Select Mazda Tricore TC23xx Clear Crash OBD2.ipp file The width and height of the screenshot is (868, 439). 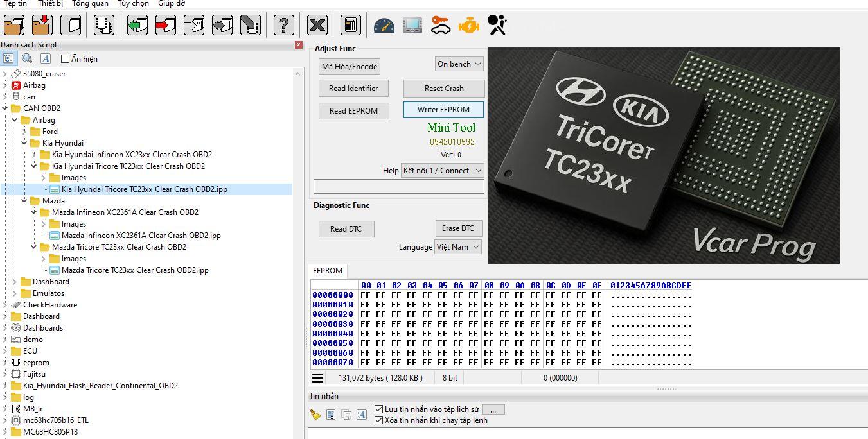[135, 270]
